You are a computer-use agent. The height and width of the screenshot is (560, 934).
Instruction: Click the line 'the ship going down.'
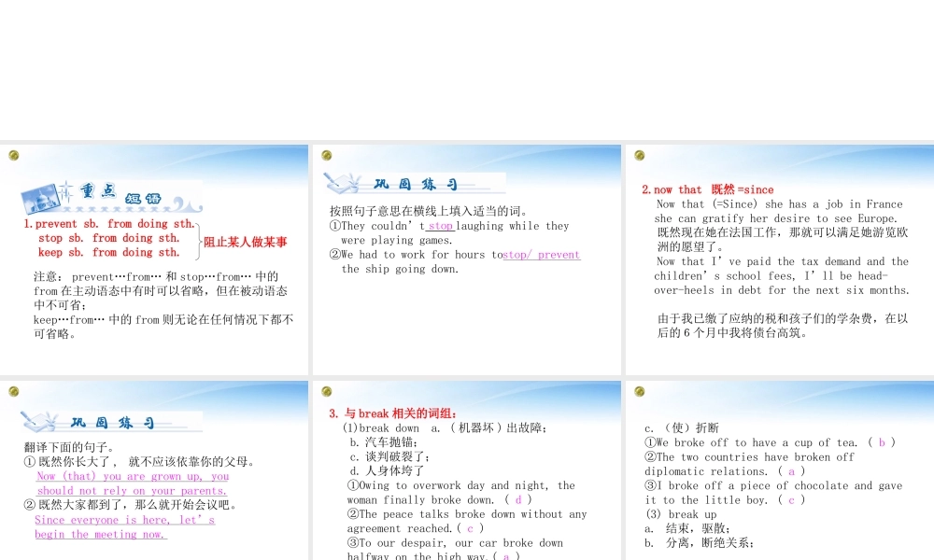(401, 269)
